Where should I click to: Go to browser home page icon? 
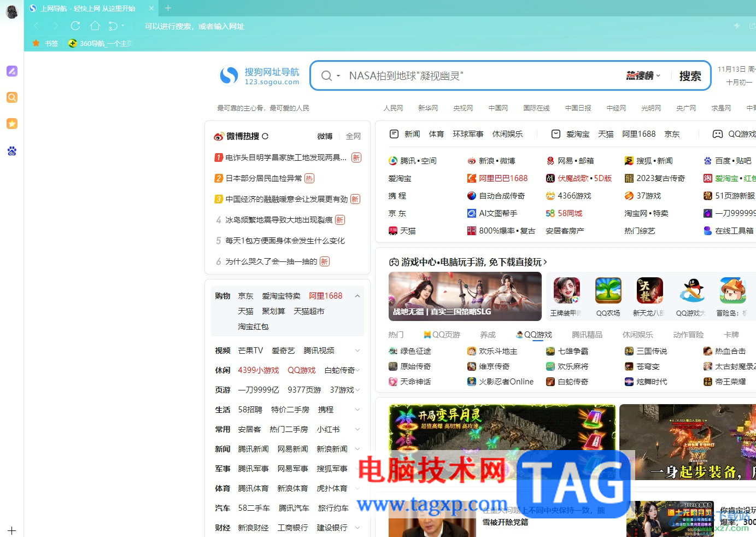(x=95, y=26)
